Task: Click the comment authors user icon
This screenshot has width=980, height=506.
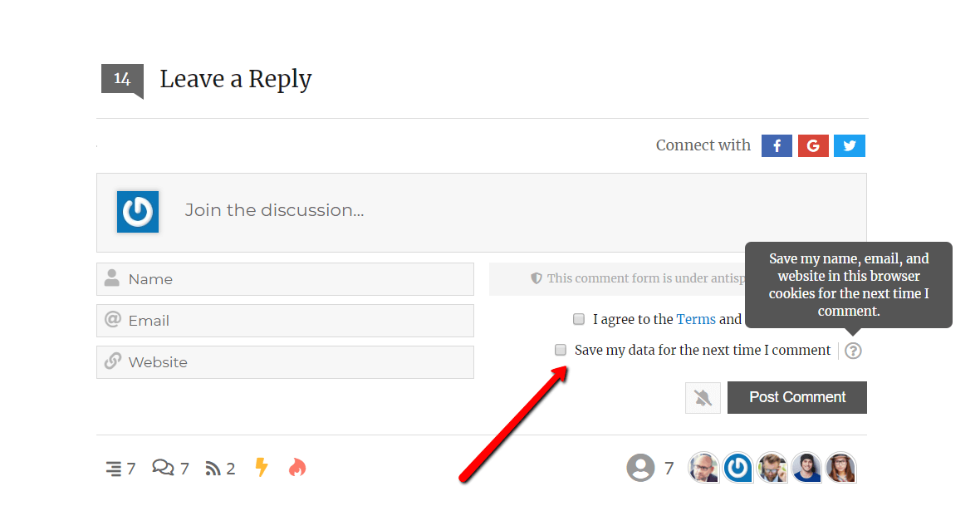Action: tap(640, 468)
